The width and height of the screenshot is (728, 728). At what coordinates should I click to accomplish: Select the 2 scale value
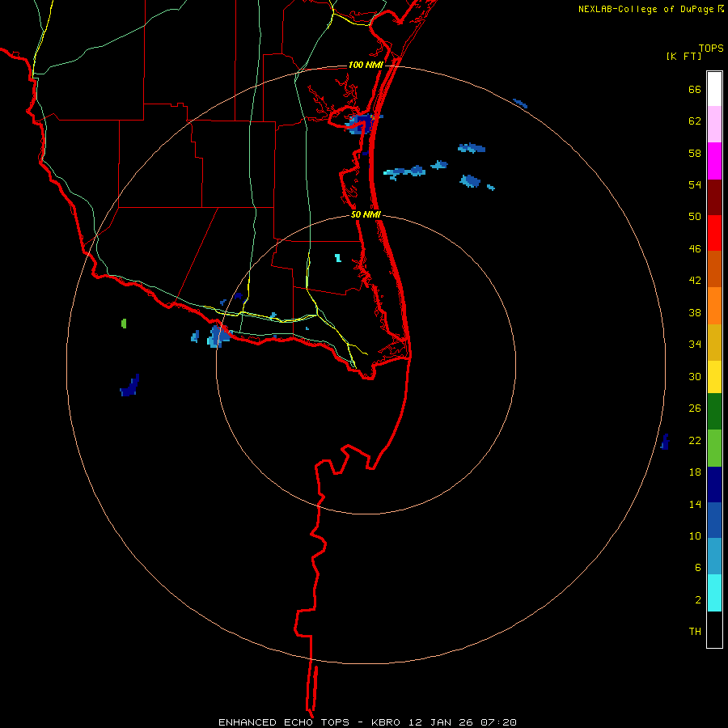(x=698, y=600)
